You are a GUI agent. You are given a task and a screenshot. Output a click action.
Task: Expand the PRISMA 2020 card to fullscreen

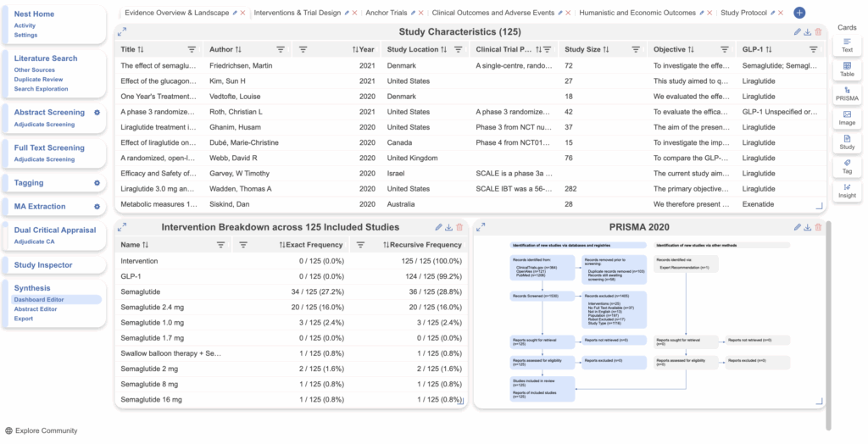481,227
